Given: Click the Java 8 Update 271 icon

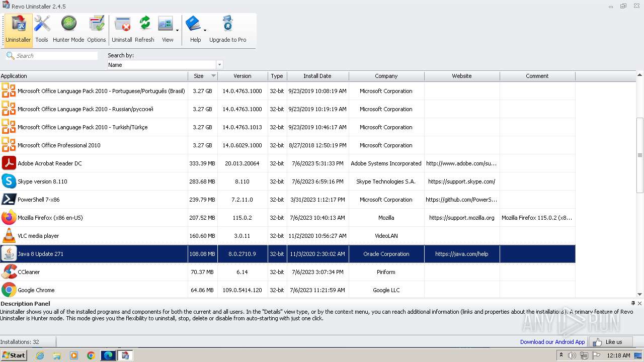Looking at the screenshot, I should tap(9, 253).
